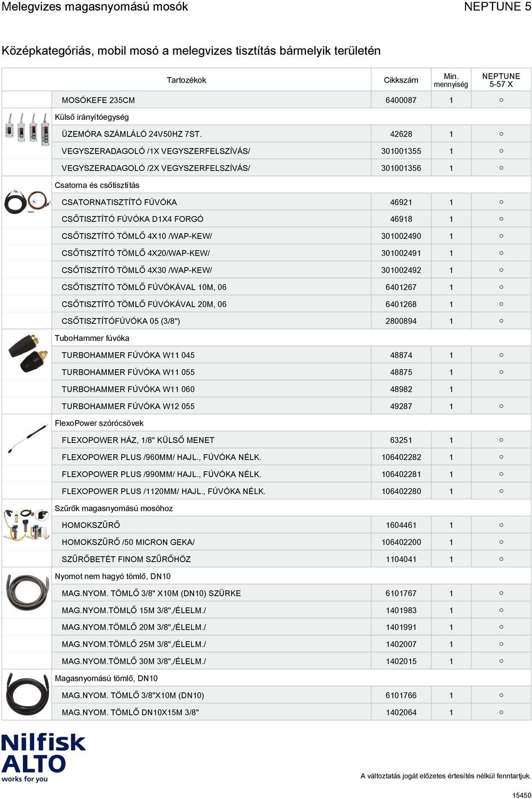Click the drain cleaning hose product image
Viewport: 532px width, 799px height.
point(27,201)
